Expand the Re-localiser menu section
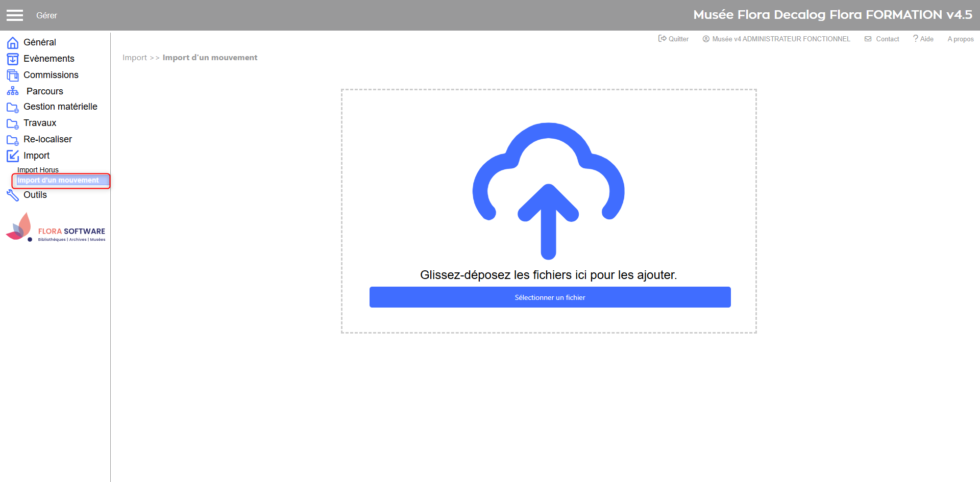Screen dimensions: 980x482 click(x=47, y=139)
